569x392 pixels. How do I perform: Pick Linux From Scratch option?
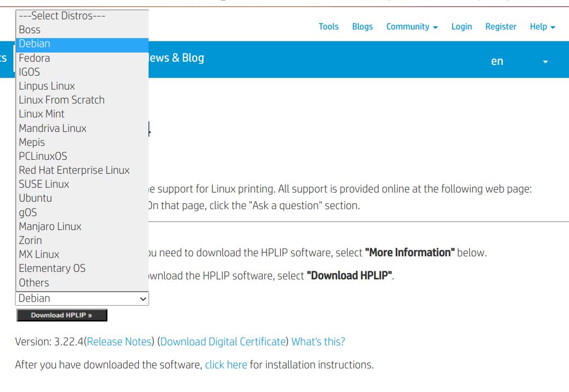tap(82, 100)
